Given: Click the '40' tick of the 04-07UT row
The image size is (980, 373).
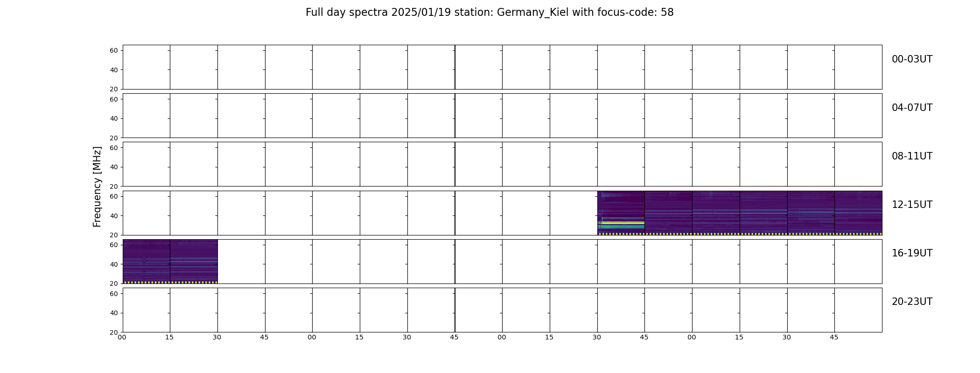Looking at the screenshot, I should pos(114,118).
